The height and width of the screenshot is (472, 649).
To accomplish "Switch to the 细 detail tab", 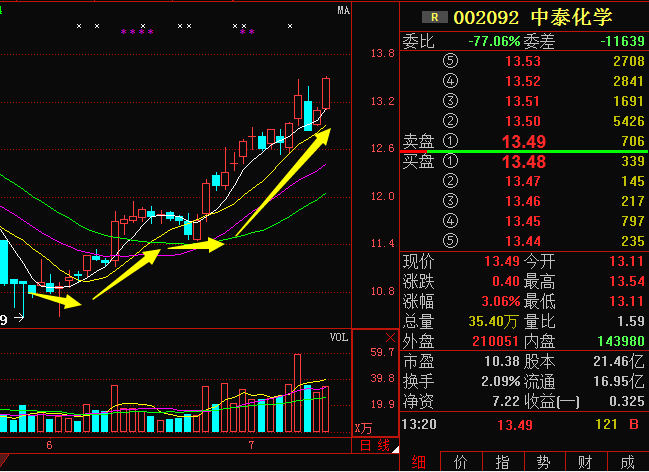I will (418, 462).
